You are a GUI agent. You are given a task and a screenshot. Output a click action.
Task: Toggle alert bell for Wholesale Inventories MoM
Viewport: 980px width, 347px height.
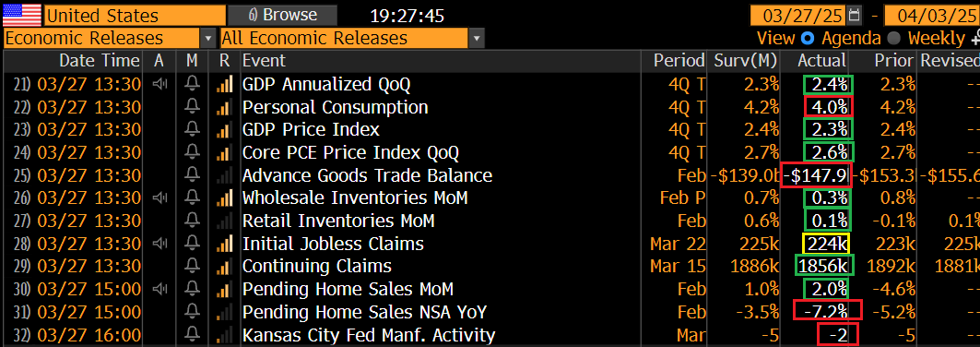pyautogui.click(x=193, y=198)
